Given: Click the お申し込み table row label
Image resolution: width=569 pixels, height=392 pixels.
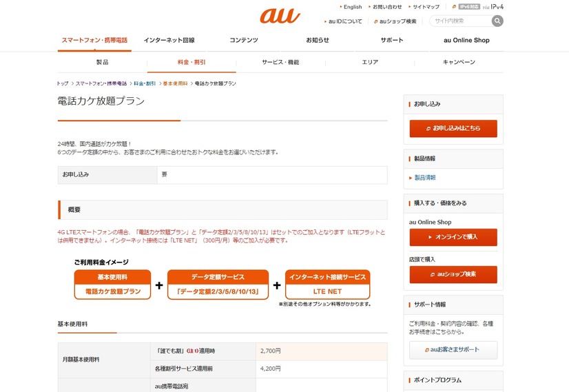Looking at the screenshot, I should [107, 175].
